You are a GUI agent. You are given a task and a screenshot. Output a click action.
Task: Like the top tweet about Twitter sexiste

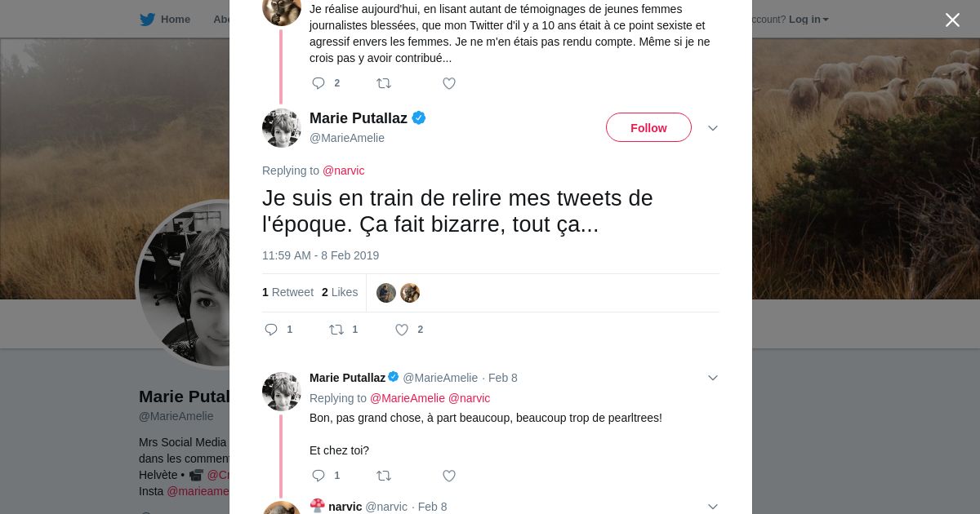click(x=449, y=83)
